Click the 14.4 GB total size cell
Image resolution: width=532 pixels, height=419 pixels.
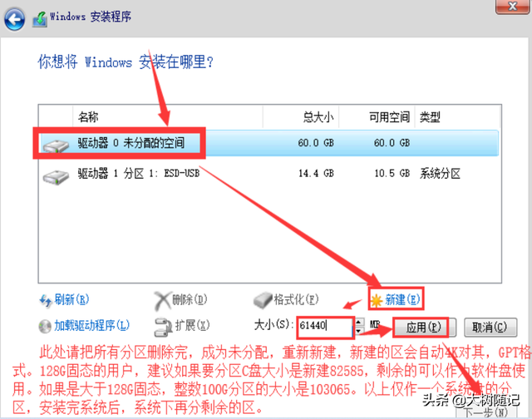click(316, 174)
